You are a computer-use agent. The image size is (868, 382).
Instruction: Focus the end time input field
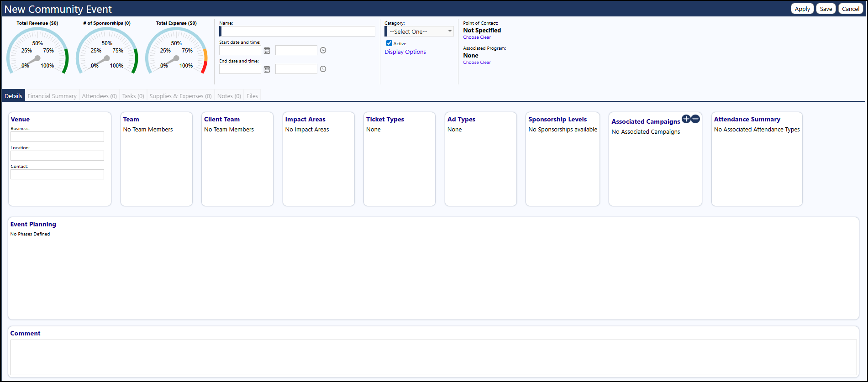(x=296, y=69)
